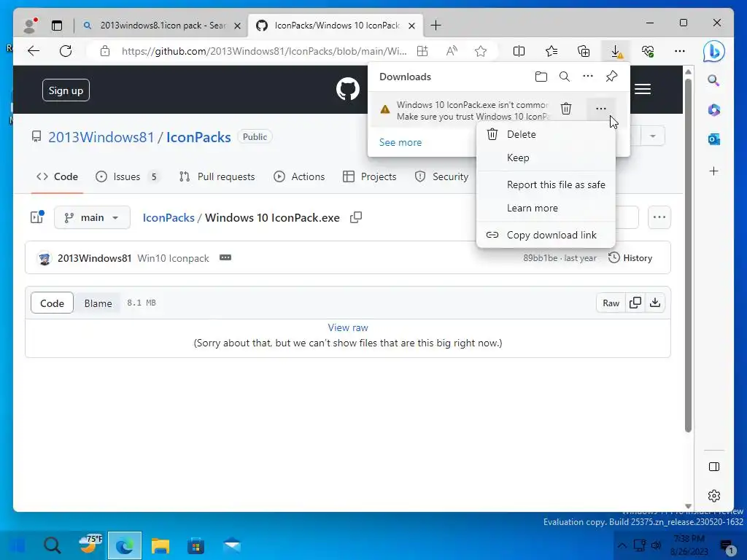
Task: Open Bing Copilot sidebar button
Action: pyautogui.click(x=713, y=52)
